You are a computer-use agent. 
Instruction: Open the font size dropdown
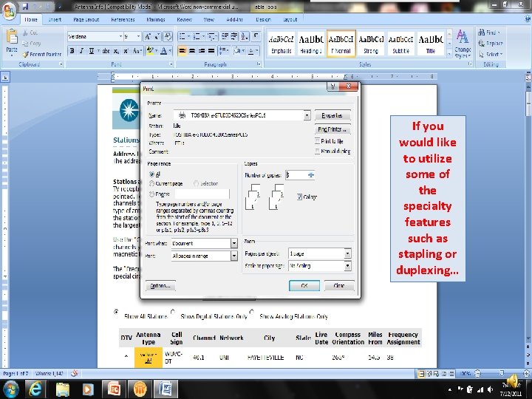138,36
